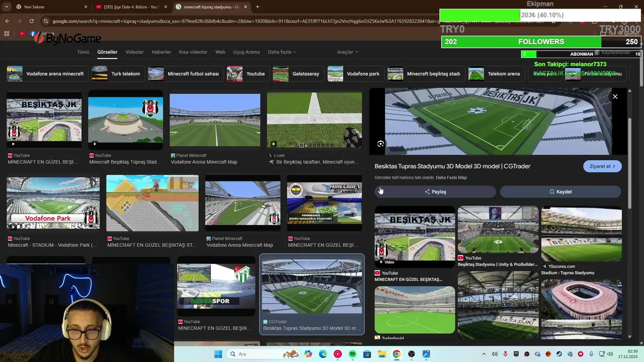This screenshot has height=362, width=644.
Task: Open Google Chrome from the taskbar
Action: coord(396,354)
